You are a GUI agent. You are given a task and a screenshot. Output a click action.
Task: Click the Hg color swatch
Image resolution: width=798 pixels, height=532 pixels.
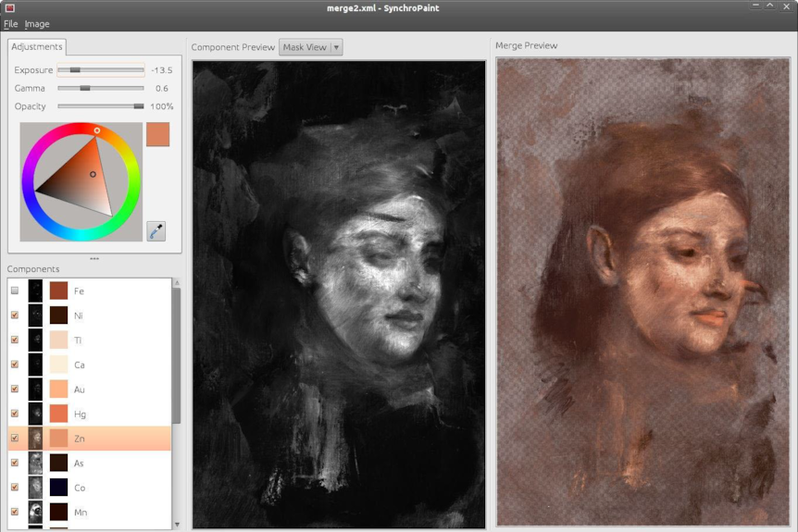58,414
